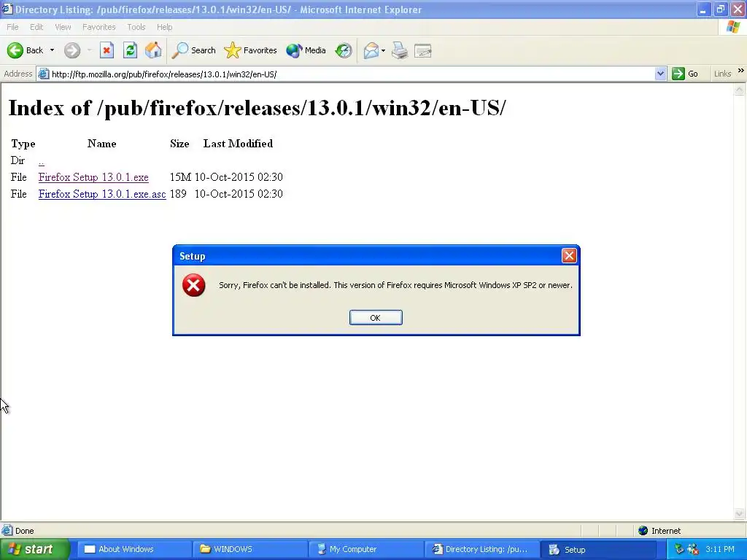Open the Search pane from toolbar

coord(193,50)
